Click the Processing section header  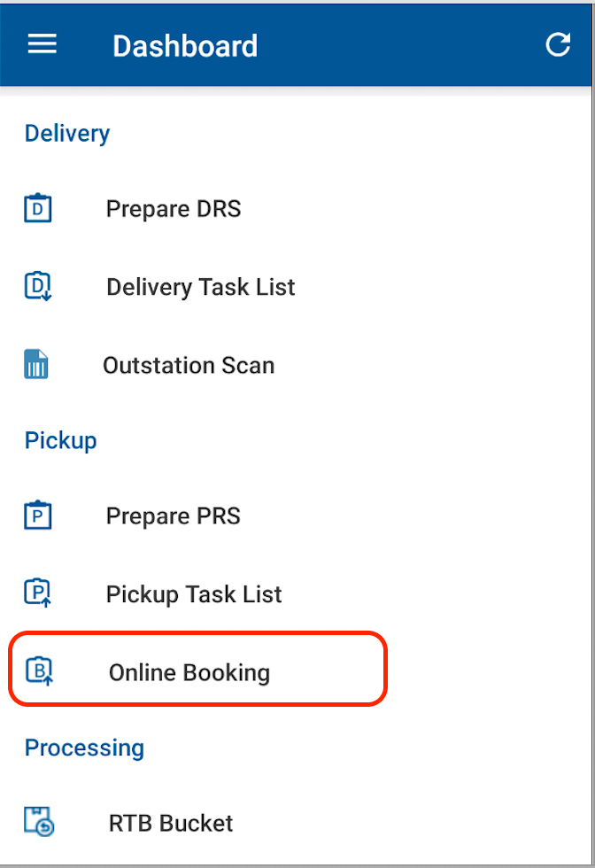(x=84, y=748)
